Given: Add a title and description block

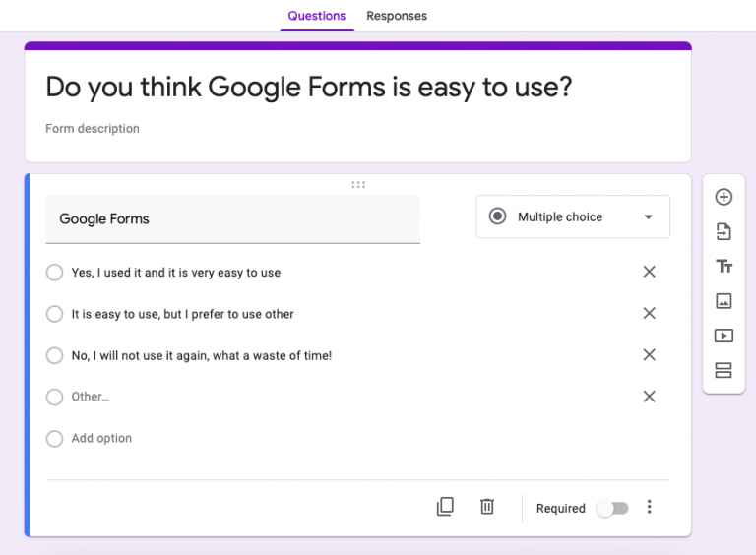Looking at the screenshot, I should pyautogui.click(x=724, y=266).
